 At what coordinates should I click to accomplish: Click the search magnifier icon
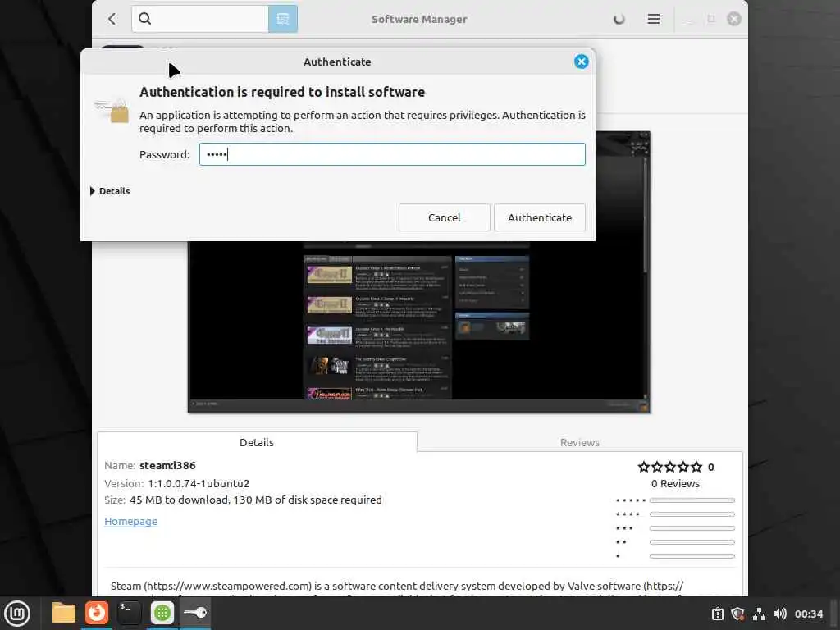tap(144, 19)
